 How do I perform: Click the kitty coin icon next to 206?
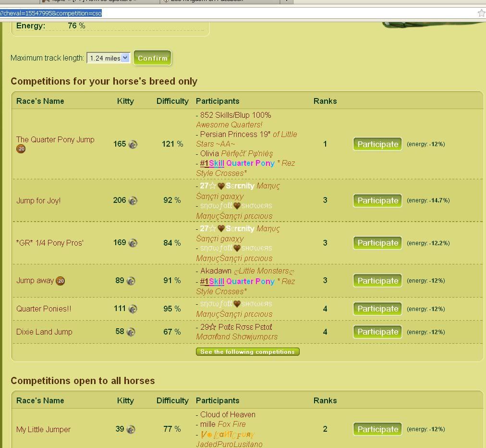(x=133, y=200)
